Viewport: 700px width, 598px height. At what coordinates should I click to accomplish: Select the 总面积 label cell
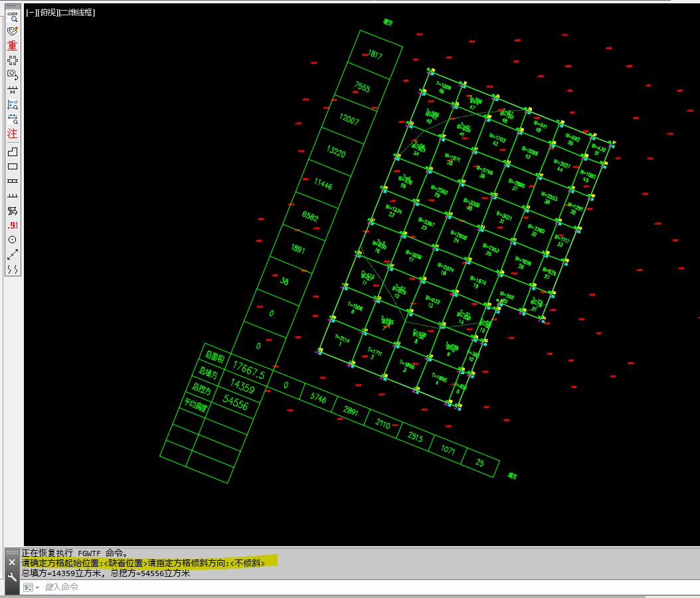pos(215,357)
